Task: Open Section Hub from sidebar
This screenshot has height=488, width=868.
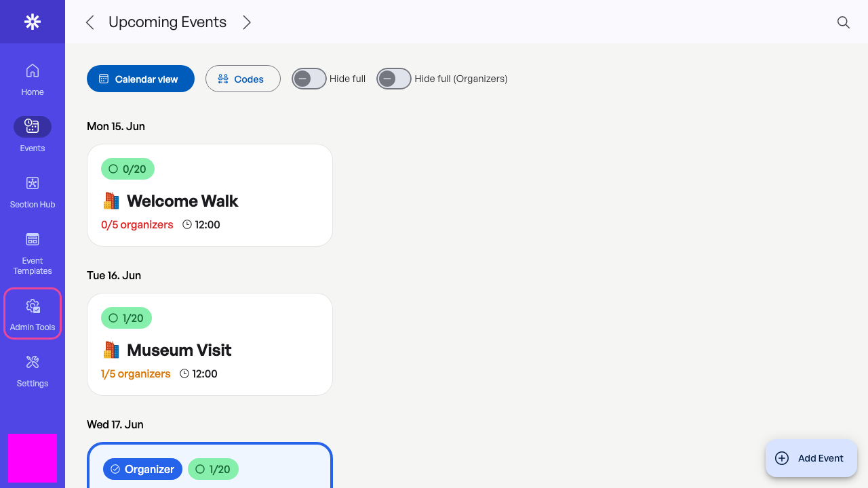Action: [33, 183]
